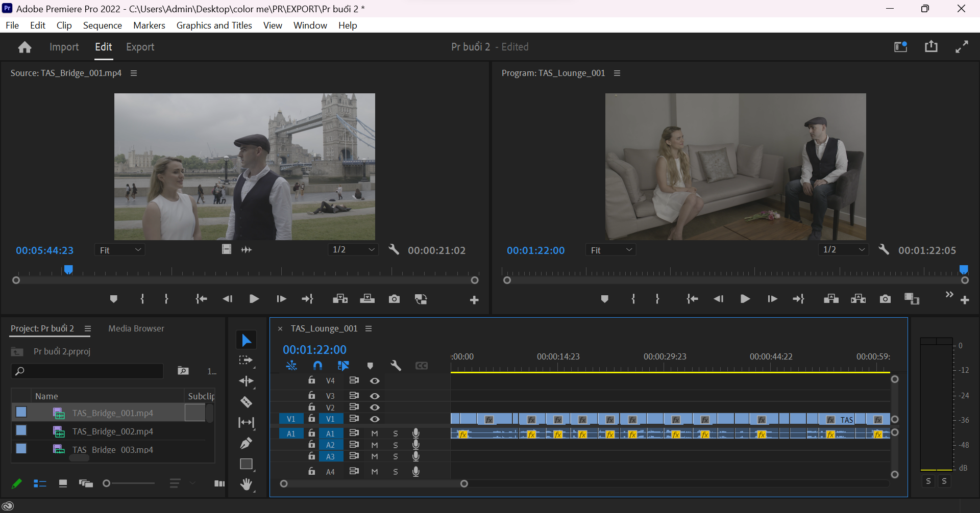Expand Program monitor overflow chevron buttons
This screenshot has width=980, height=513.
(949, 295)
